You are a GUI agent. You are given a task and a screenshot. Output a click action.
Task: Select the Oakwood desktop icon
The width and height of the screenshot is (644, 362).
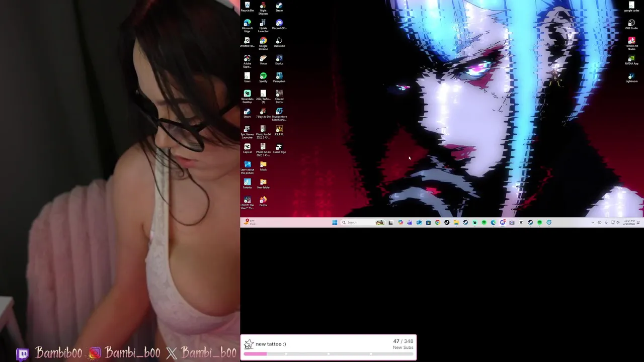pyautogui.click(x=279, y=42)
